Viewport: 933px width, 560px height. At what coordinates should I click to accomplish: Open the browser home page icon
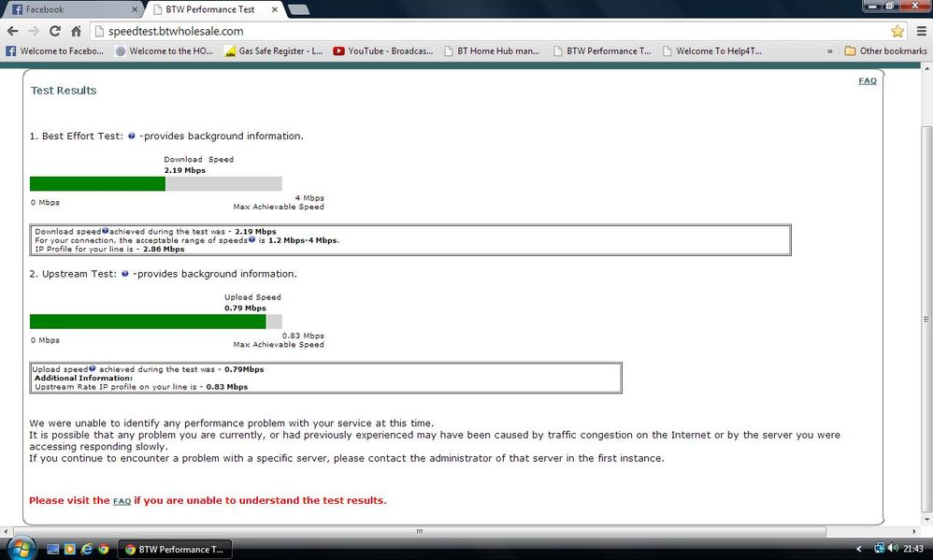coord(76,31)
